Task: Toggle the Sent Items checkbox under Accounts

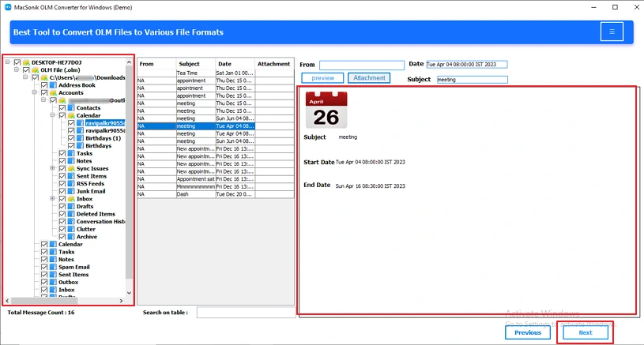Action: tap(62, 176)
